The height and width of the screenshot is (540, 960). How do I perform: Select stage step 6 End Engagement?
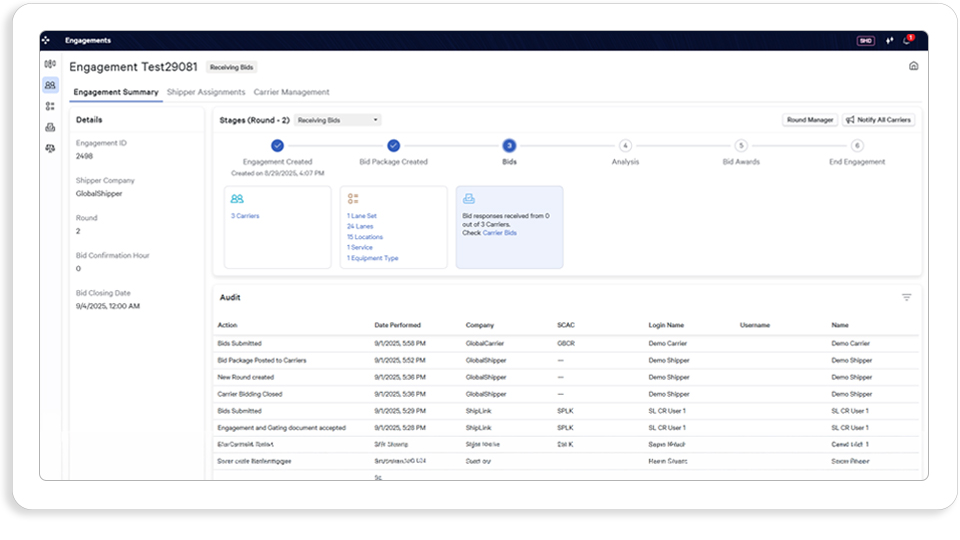(857, 146)
